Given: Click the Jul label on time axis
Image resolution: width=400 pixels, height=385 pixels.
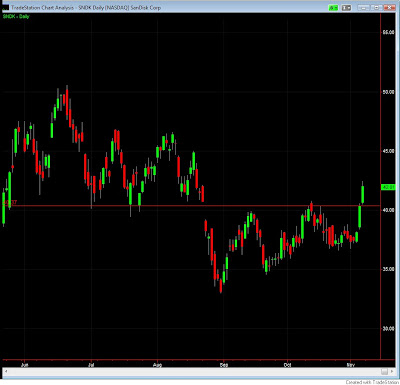Looking at the screenshot, I should point(91,365).
